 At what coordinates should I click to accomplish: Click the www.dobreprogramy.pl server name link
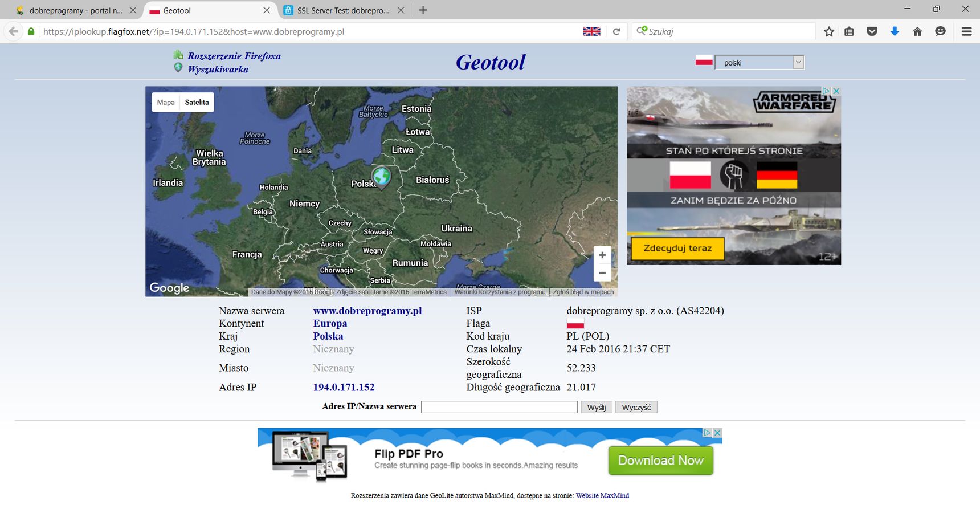point(367,311)
